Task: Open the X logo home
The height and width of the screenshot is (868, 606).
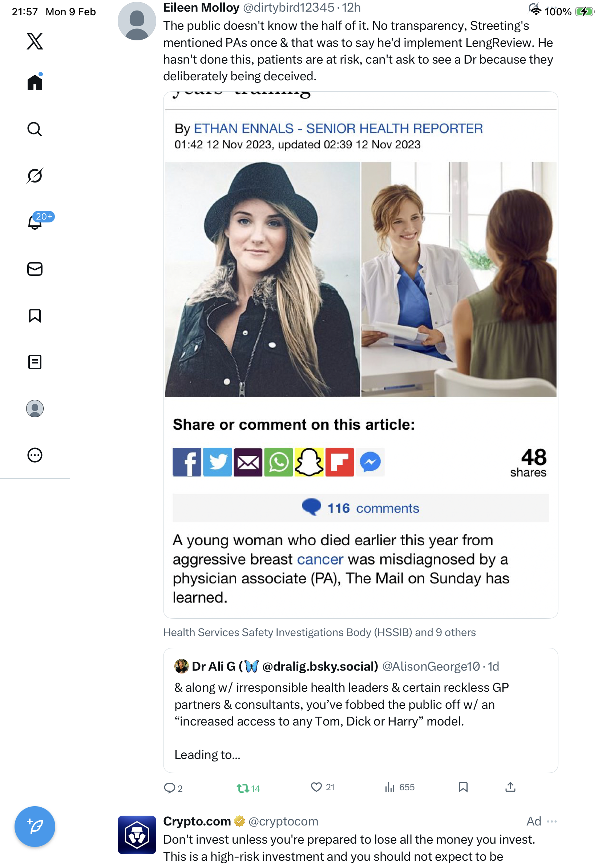Action: pyautogui.click(x=35, y=41)
